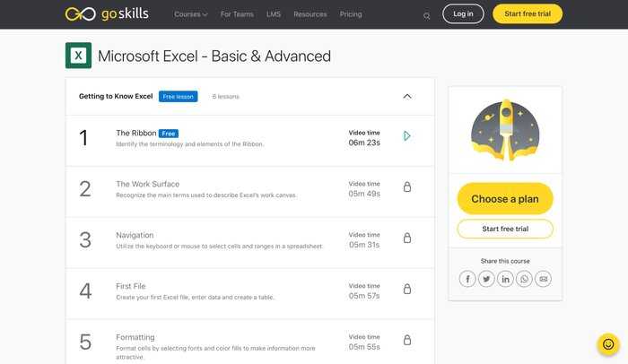Open the smiley chat widget
The height and width of the screenshot is (364, 628).
point(608,344)
